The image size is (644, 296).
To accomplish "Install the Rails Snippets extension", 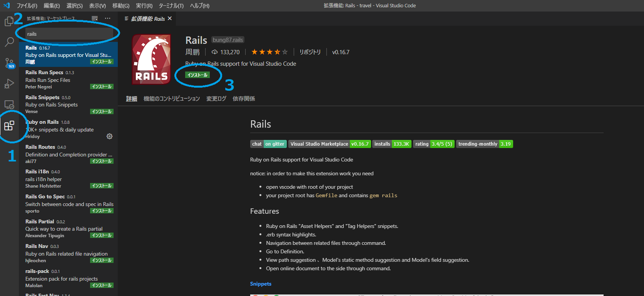I will [x=102, y=111].
